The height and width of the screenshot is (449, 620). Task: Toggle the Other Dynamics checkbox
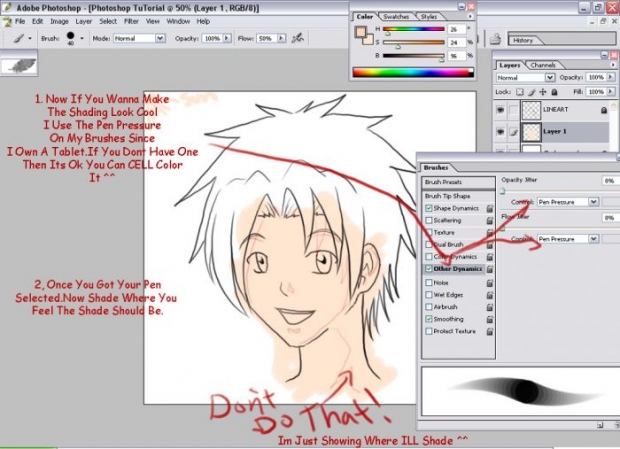429,269
